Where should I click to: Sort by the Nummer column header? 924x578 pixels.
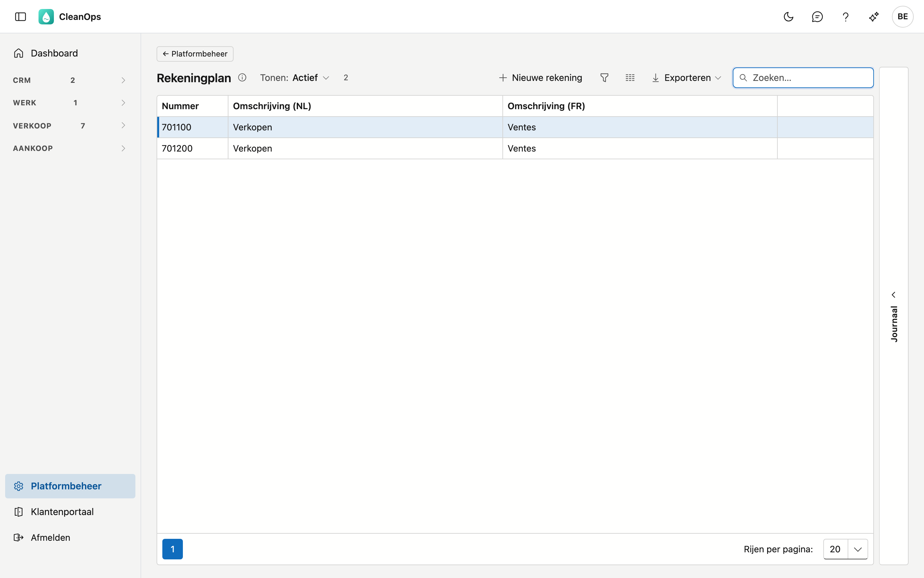click(x=193, y=106)
